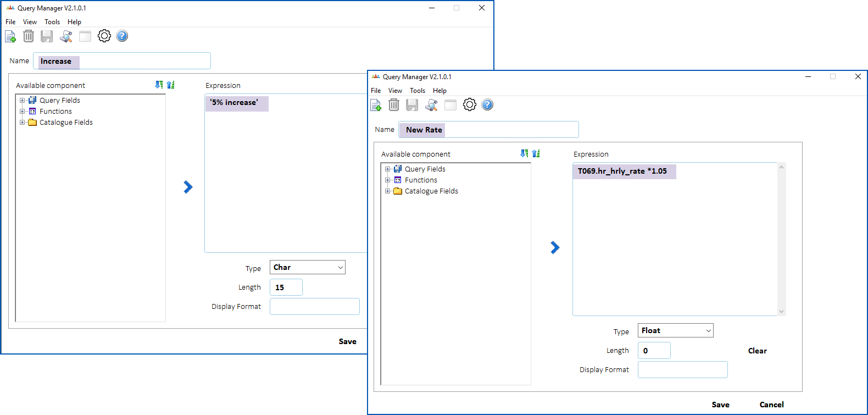Open Tools menu in front window
The image size is (868, 415).
tap(418, 91)
